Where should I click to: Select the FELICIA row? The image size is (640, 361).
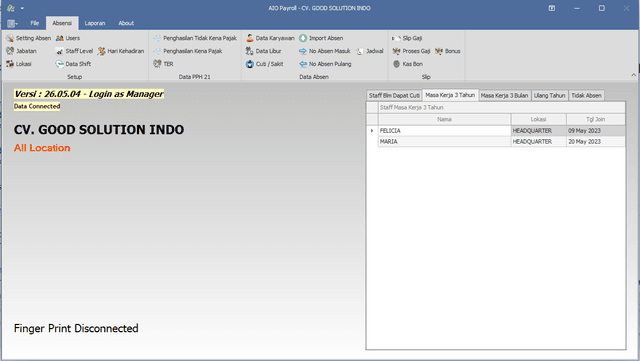[x=496, y=131]
